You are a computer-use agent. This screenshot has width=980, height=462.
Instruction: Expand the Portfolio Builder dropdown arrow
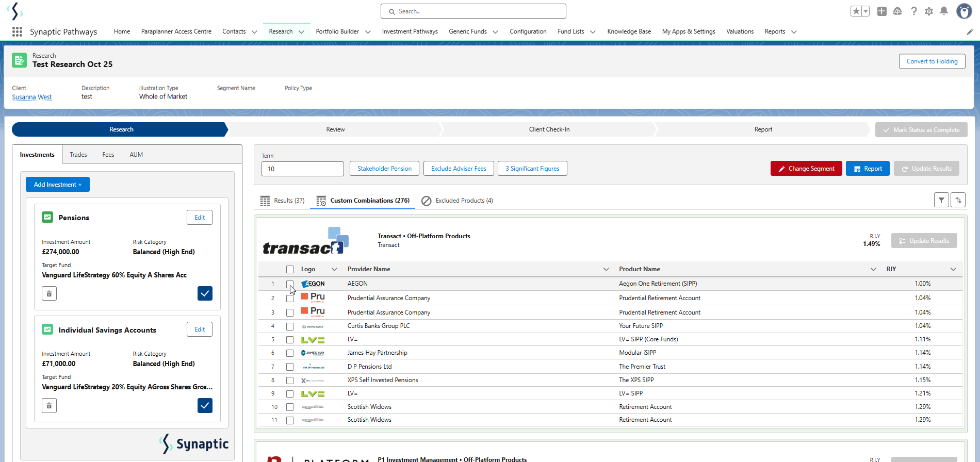coord(368,32)
